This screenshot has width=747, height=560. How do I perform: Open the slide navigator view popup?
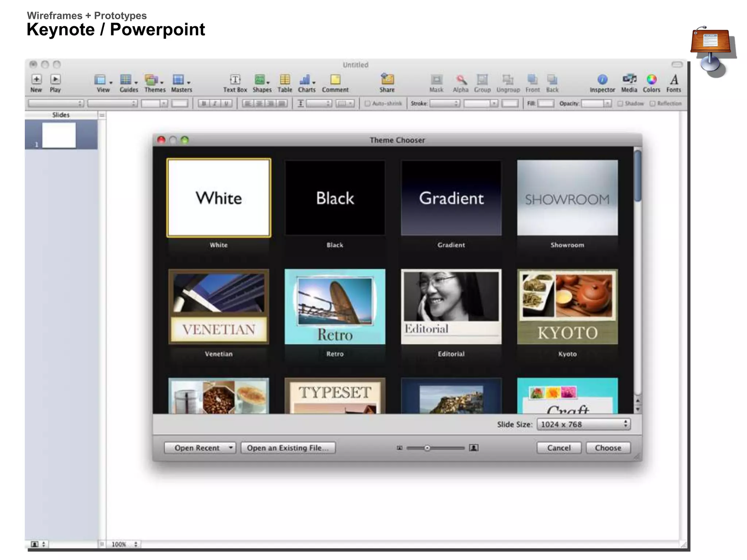(38, 544)
